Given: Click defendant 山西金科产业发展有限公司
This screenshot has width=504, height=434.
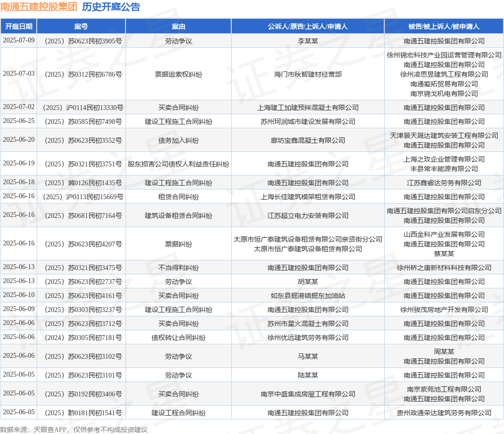Looking at the screenshot, I should pos(444,235).
